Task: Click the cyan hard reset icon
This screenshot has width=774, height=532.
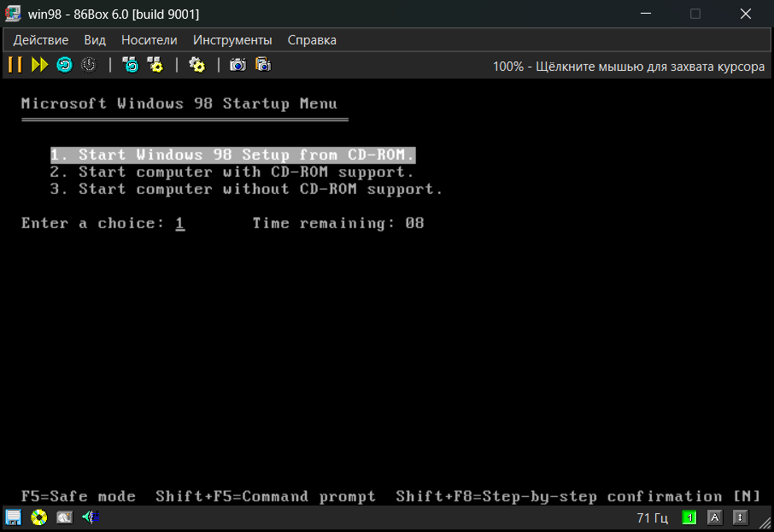Action: click(x=65, y=65)
